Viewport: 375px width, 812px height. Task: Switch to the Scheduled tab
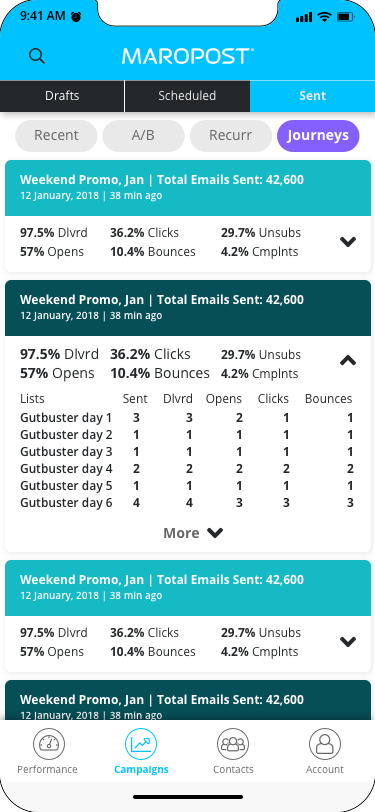click(x=187, y=96)
